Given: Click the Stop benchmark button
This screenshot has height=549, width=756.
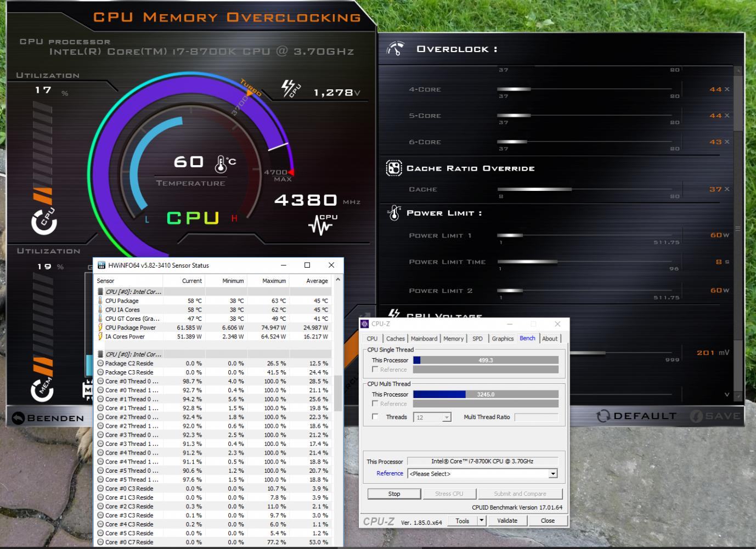Looking at the screenshot, I should [x=394, y=494].
